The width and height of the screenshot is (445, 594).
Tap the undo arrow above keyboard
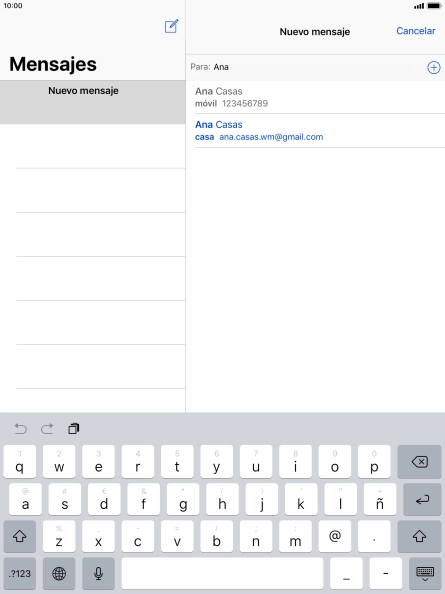point(20,428)
